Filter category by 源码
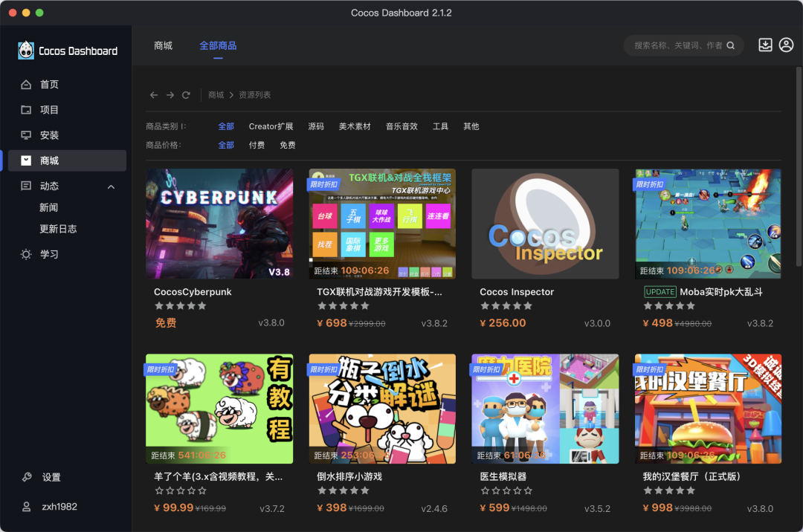Image resolution: width=803 pixels, height=532 pixels. pos(316,126)
